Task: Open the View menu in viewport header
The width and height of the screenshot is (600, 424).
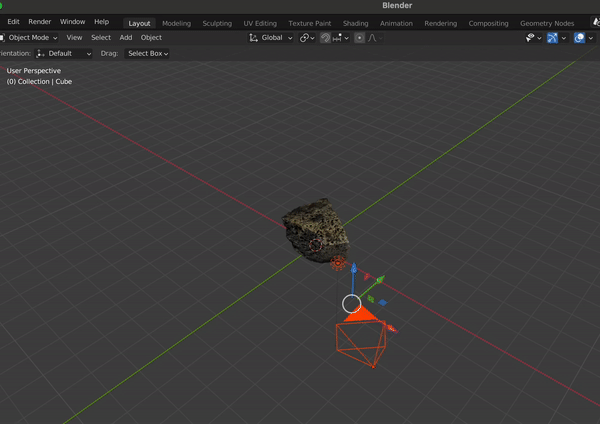Action: (x=74, y=38)
